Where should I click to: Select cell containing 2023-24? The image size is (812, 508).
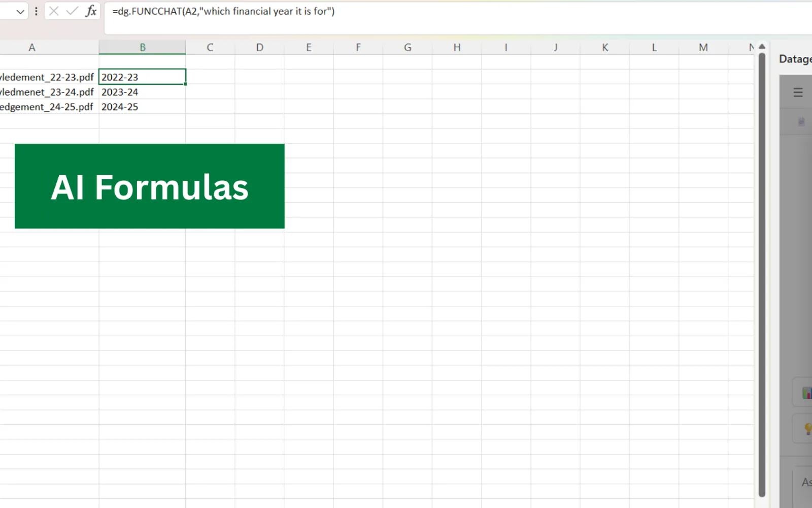(143, 92)
